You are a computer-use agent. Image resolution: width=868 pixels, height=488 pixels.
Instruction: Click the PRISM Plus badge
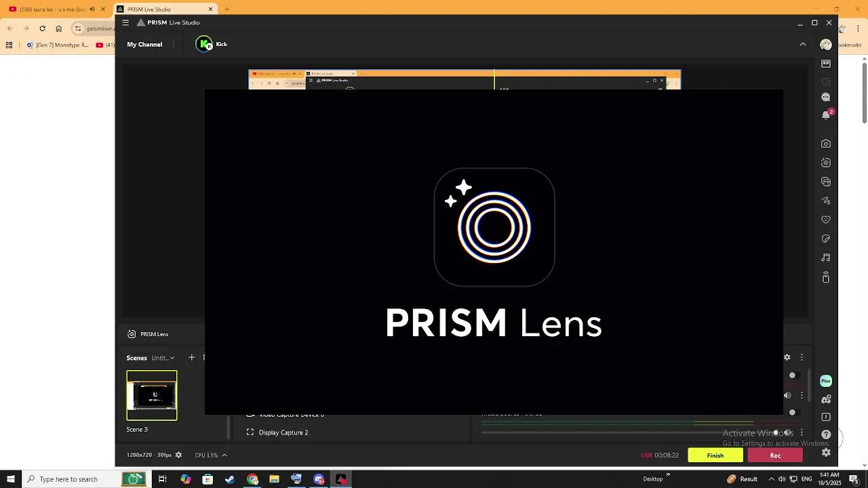826,381
